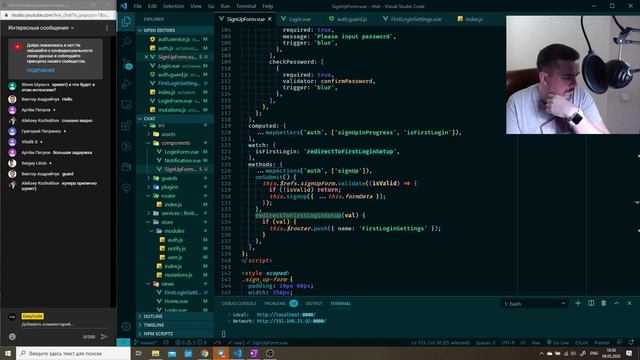This screenshot has width=640, height=360.
Task: Open emoji picker in chat window
Action: (x=12, y=336)
